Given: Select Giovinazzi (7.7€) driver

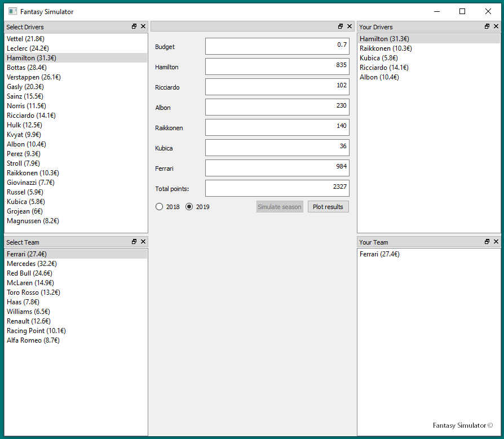Looking at the screenshot, I should [x=76, y=183].
